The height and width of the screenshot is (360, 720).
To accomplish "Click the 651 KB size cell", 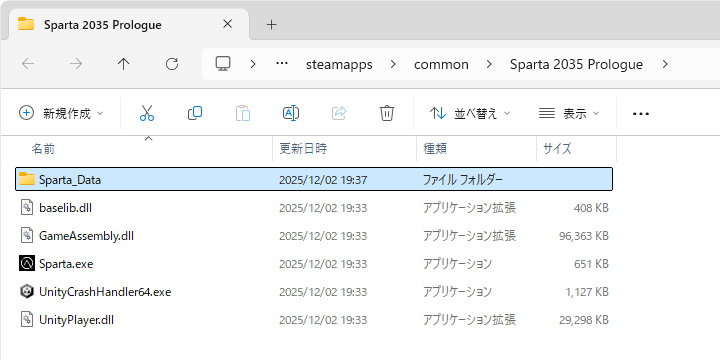I will [x=591, y=264].
